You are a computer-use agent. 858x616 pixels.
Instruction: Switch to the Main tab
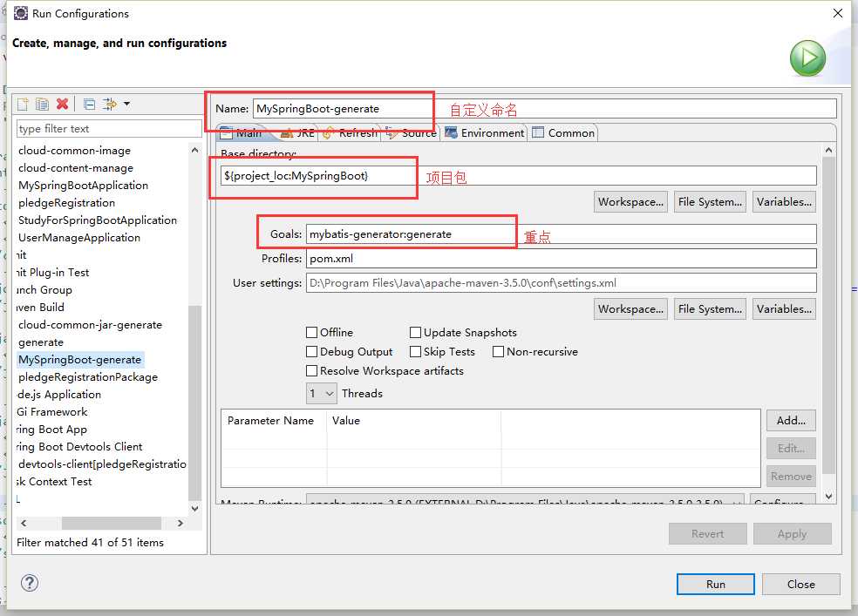(241, 132)
